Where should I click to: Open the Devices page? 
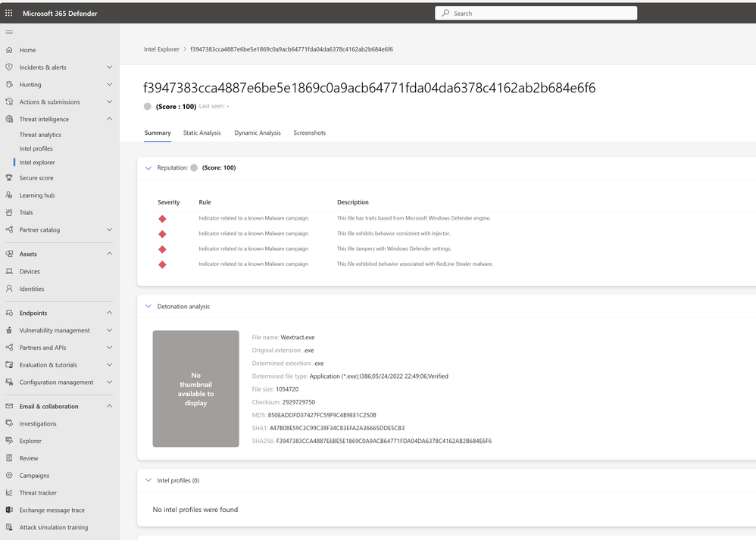(30, 271)
